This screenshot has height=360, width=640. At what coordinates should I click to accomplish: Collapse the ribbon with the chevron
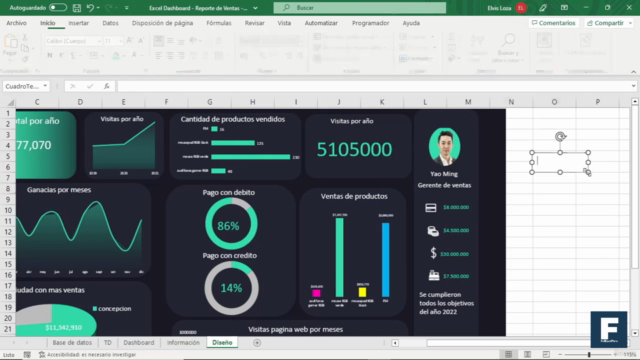pyautogui.click(x=633, y=72)
